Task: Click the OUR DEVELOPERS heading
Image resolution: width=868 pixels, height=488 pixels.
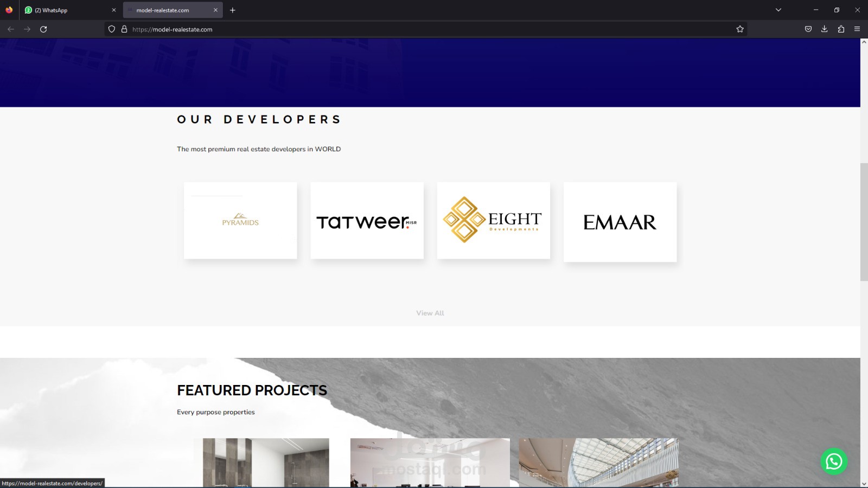Action: pyautogui.click(x=259, y=119)
